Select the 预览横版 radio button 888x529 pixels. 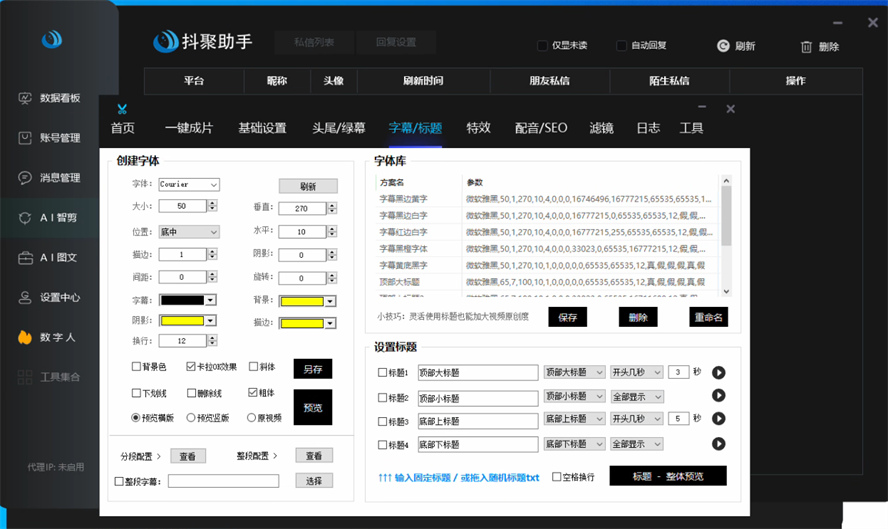click(x=135, y=417)
